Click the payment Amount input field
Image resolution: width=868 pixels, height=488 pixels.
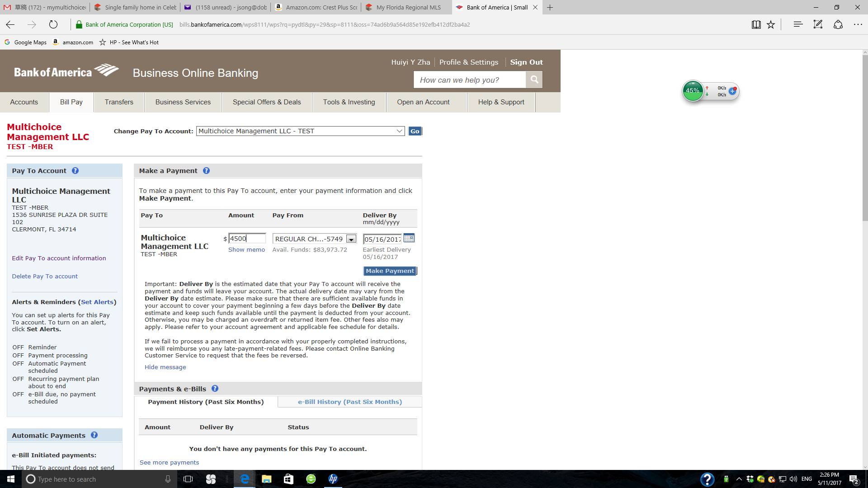(247, 239)
